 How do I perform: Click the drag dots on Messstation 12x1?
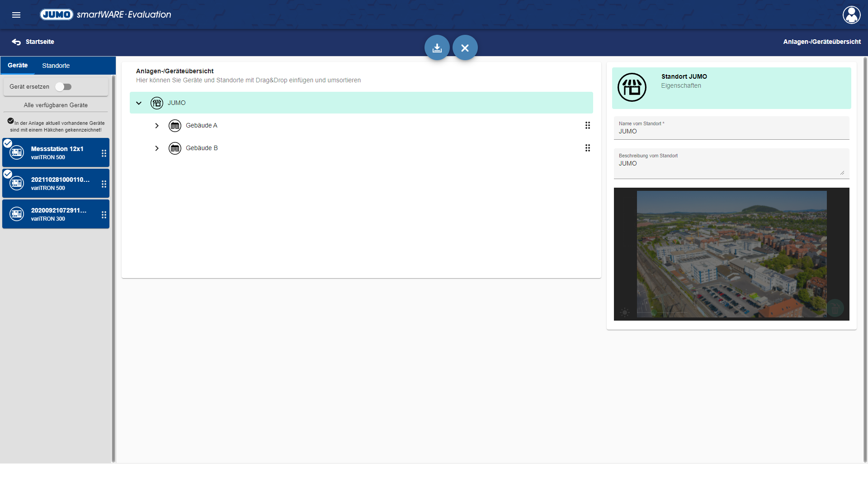coord(104,153)
